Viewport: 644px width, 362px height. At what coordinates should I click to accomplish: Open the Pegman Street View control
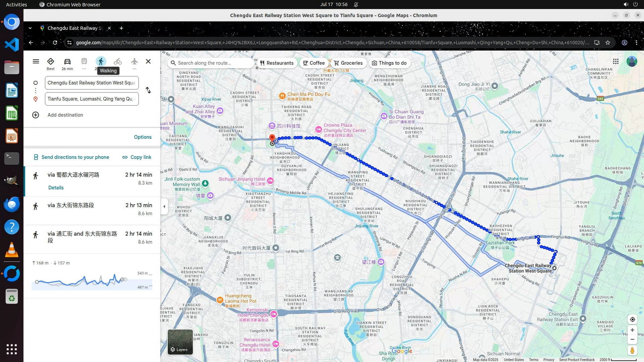click(x=632, y=351)
